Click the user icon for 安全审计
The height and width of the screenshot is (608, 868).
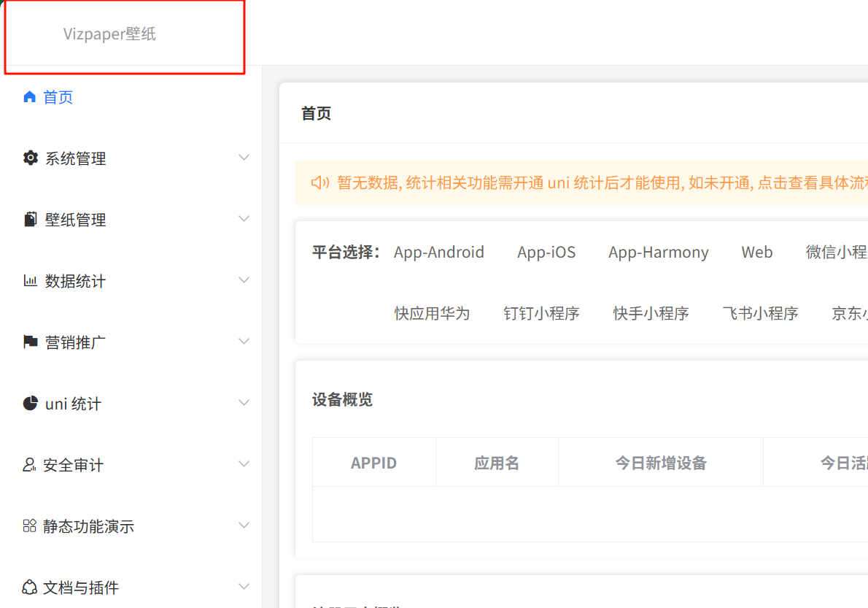pos(29,465)
